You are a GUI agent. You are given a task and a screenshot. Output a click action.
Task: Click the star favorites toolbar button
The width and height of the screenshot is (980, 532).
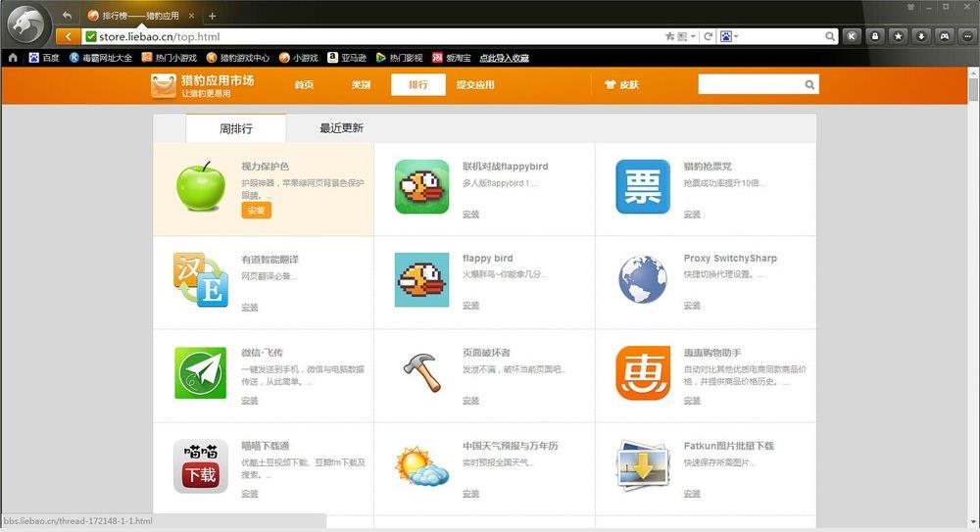(898, 37)
